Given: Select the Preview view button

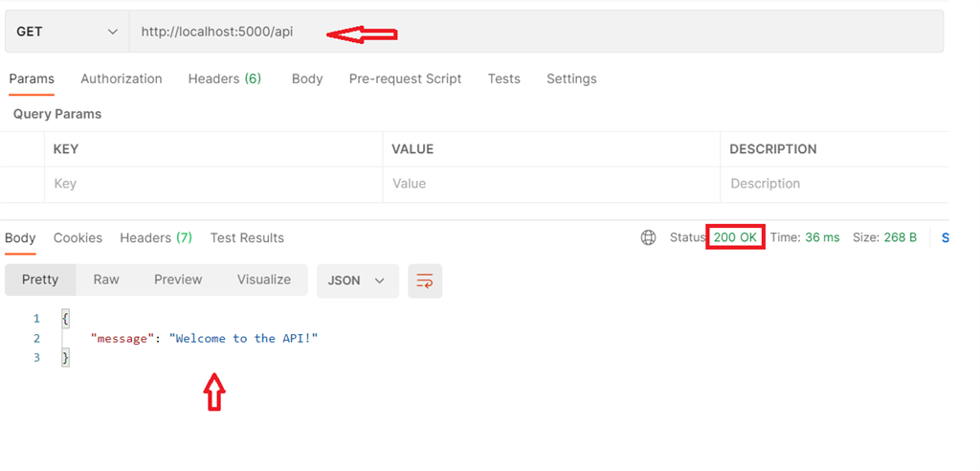Looking at the screenshot, I should [178, 280].
